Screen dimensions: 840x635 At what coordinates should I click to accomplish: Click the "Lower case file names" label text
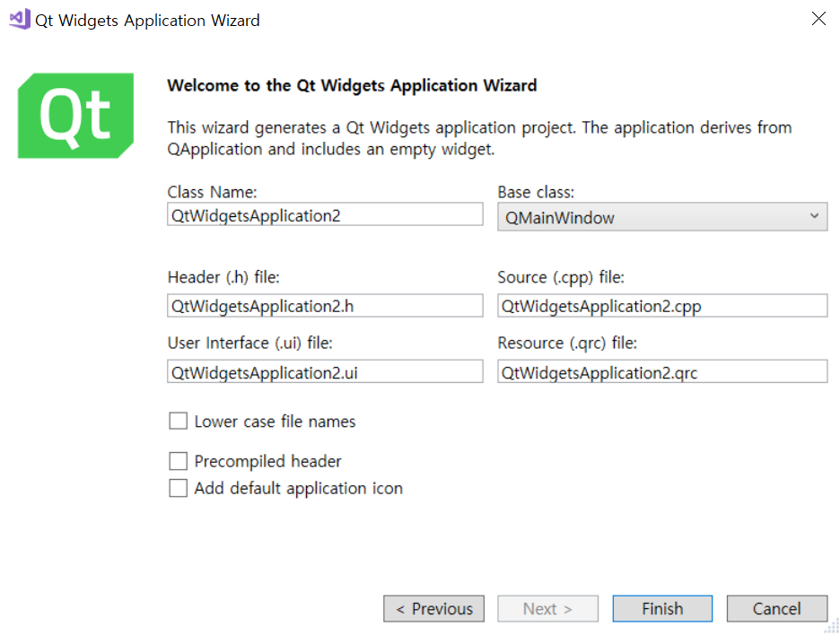tap(275, 422)
